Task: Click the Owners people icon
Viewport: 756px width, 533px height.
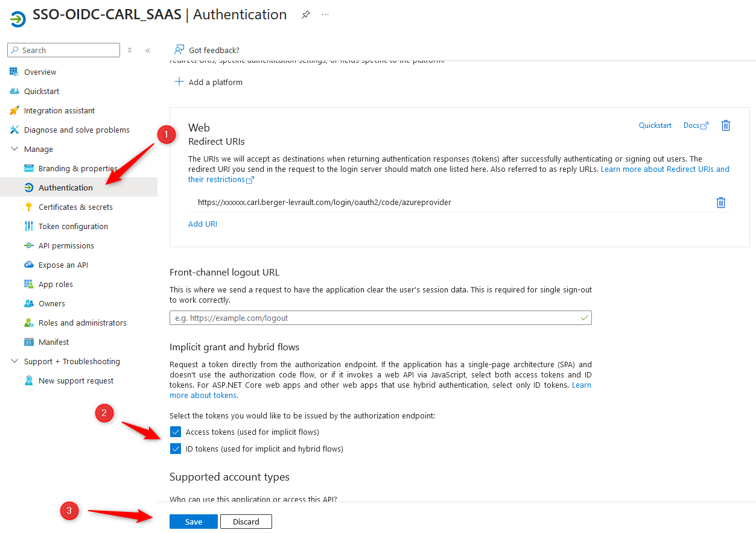Action: pyautogui.click(x=28, y=303)
